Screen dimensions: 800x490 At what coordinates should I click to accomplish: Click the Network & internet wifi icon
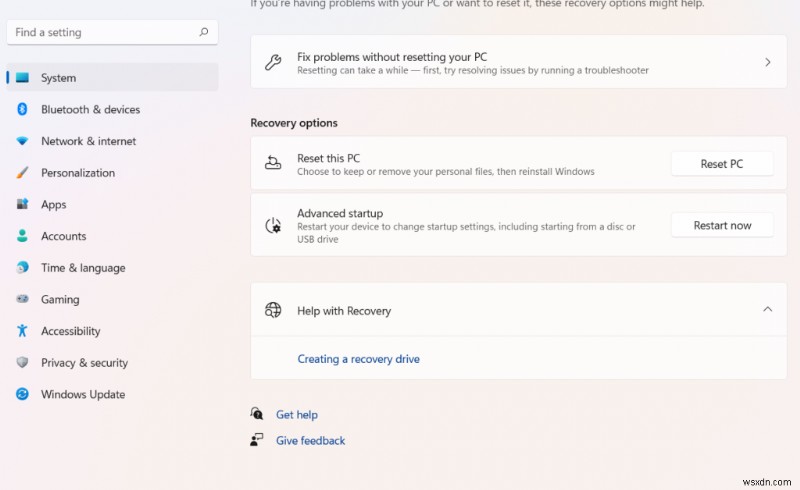[x=22, y=141]
